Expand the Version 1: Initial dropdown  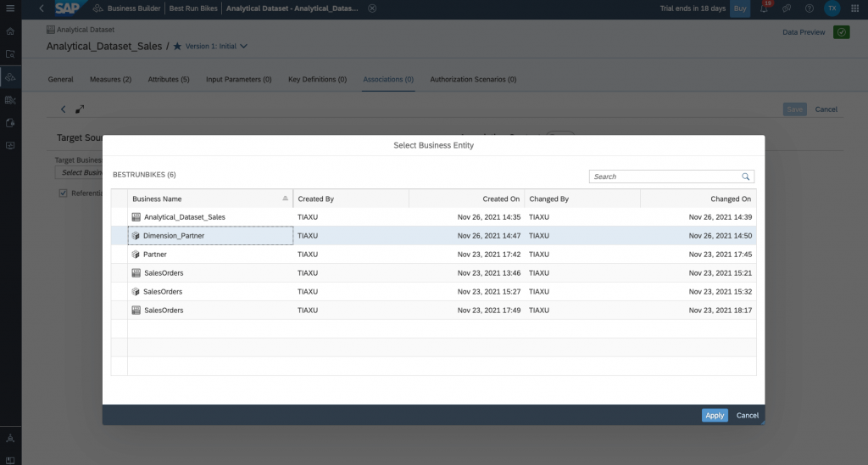[x=216, y=46]
